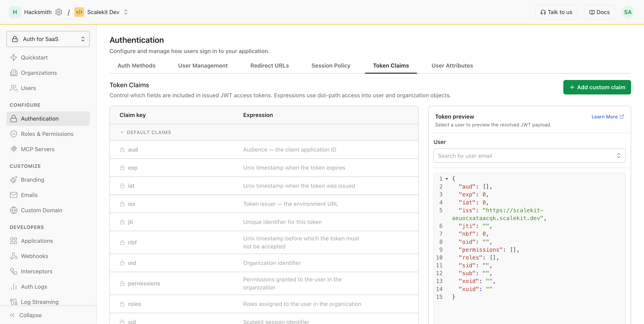The width and height of the screenshot is (644, 324).
Task: Click the Interceptors icon
Action: (x=13, y=271)
